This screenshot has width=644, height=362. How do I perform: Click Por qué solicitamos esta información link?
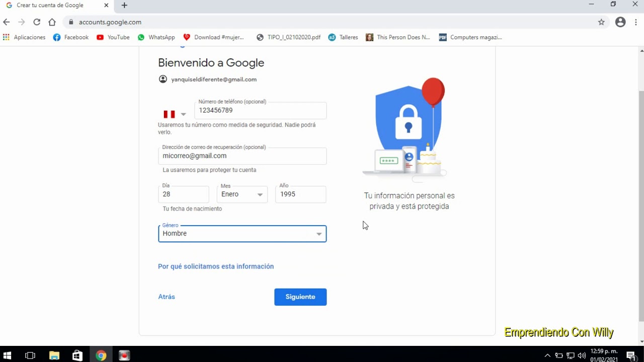(216, 266)
